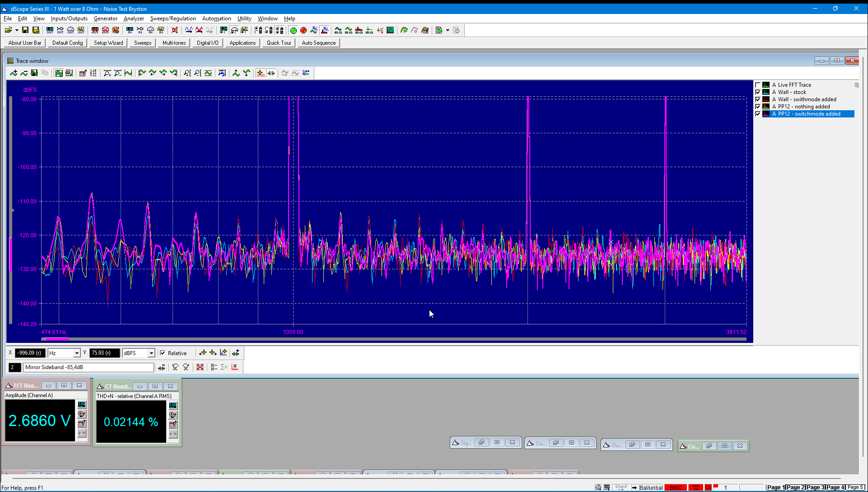Click the Sweeps user bar button

(x=143, y=43)
